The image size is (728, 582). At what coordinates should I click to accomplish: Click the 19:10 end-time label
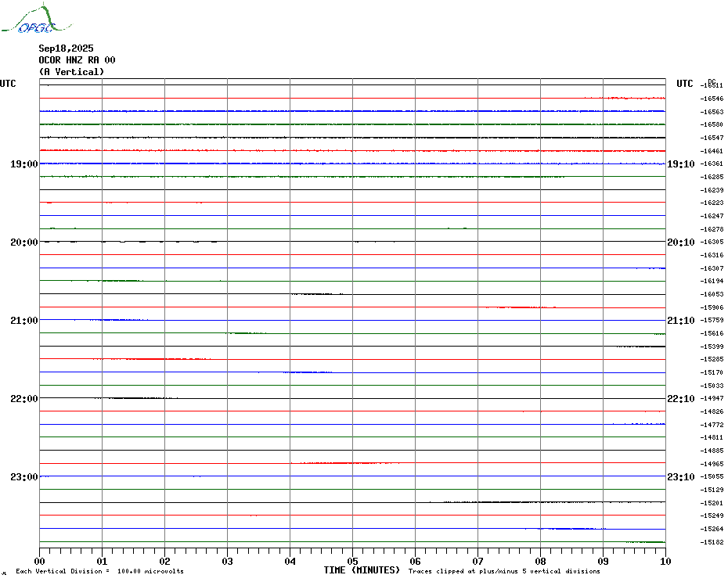click(x=681, y=163)
